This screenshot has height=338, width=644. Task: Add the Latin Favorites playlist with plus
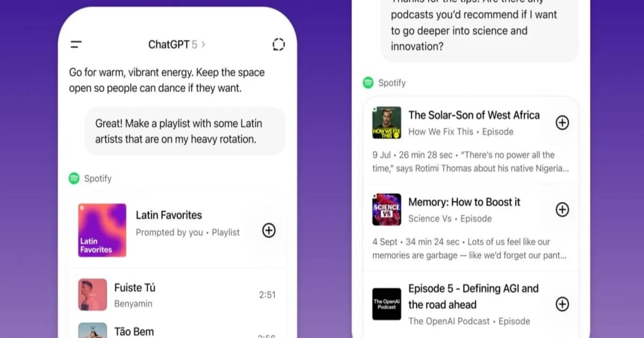pyautogui.click(x=269, y=230)
